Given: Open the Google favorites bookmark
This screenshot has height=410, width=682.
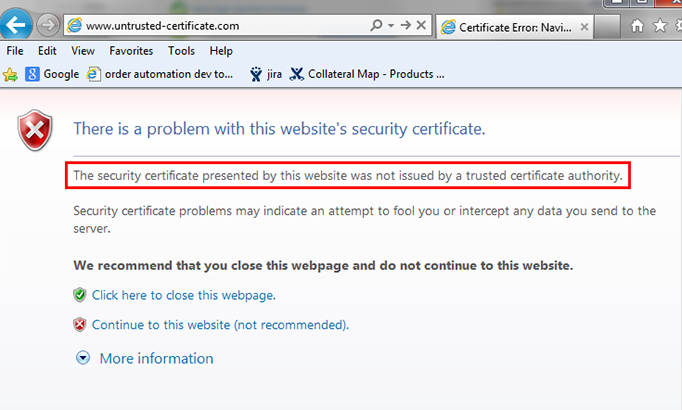Looking at the screenshot, I should point(52,74).
